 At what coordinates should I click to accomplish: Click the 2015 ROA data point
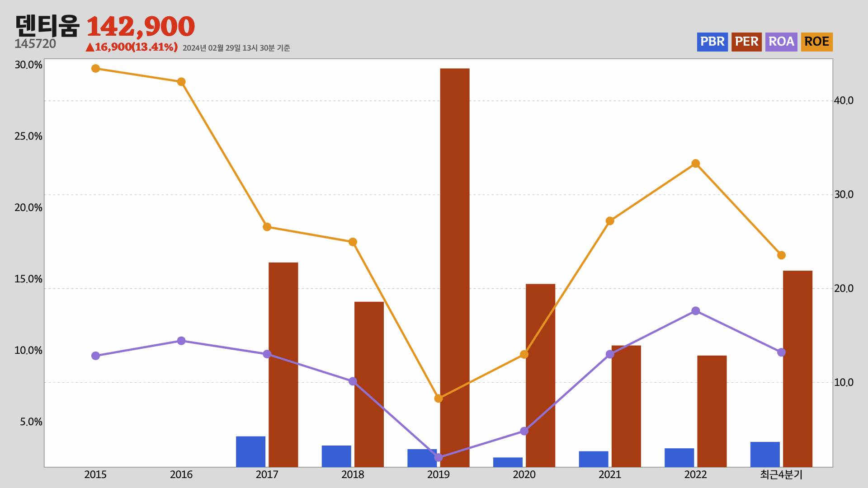[95, 356]
